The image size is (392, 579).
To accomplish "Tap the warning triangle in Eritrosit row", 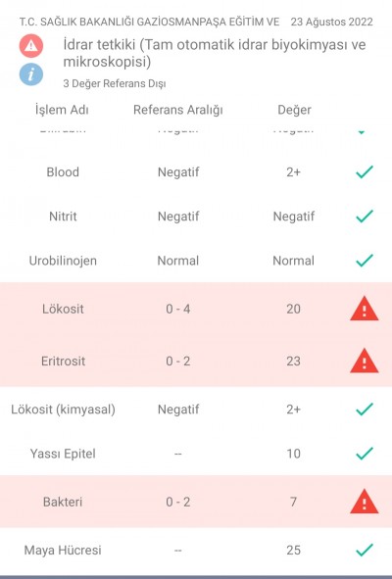I will (x=365, y=361).
